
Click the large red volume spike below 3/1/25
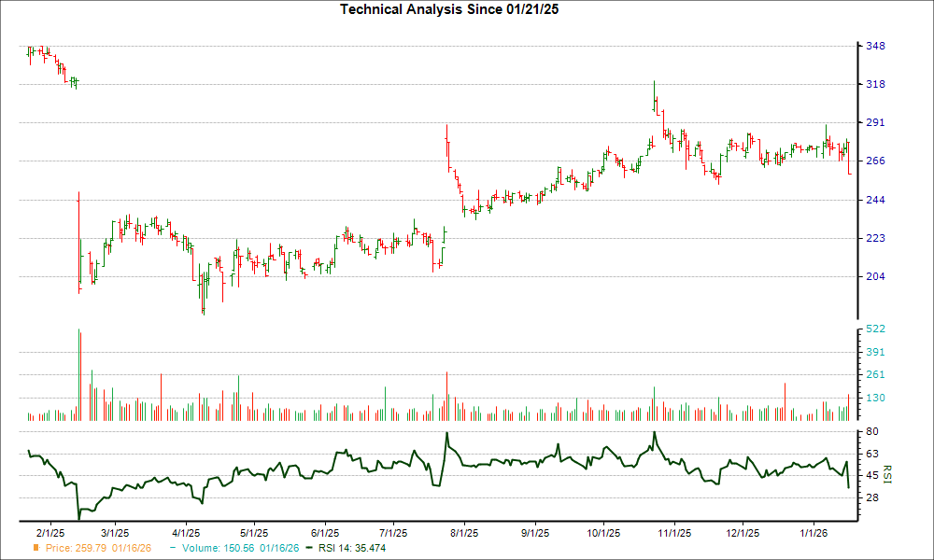click(x=79, y=373)
